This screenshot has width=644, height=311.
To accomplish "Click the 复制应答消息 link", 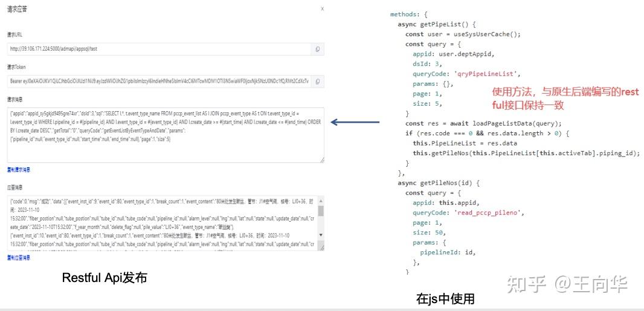I will 19,258.
